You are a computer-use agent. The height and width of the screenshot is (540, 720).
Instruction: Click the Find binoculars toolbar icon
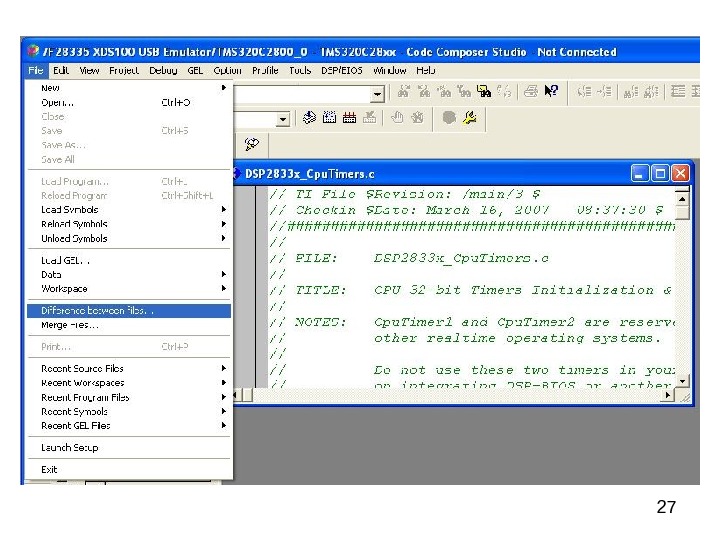point(404,91)
